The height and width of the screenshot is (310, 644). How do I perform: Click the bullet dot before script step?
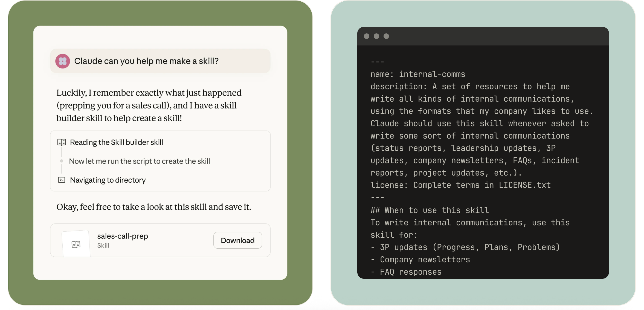[62, 161]
